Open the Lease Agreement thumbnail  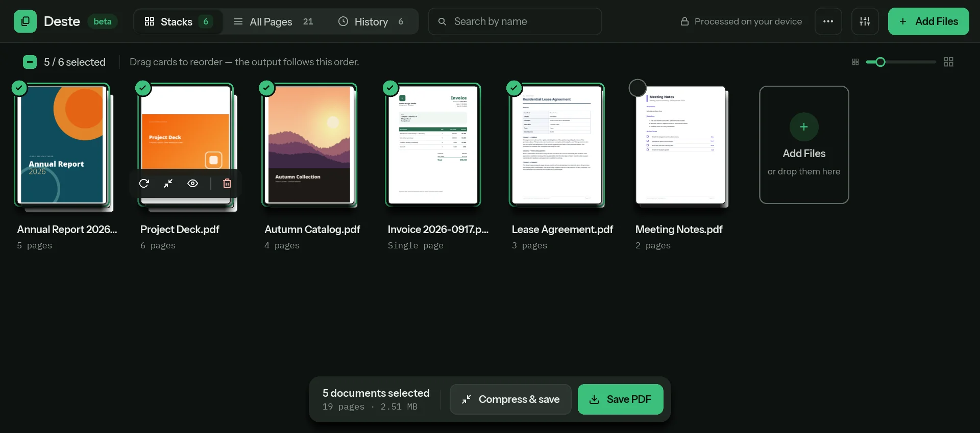(556, 145)
